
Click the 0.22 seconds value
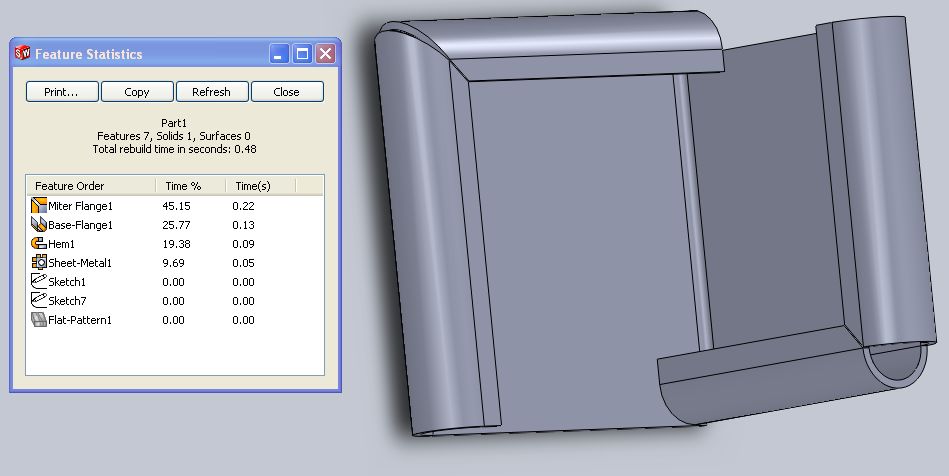(243, 206)
